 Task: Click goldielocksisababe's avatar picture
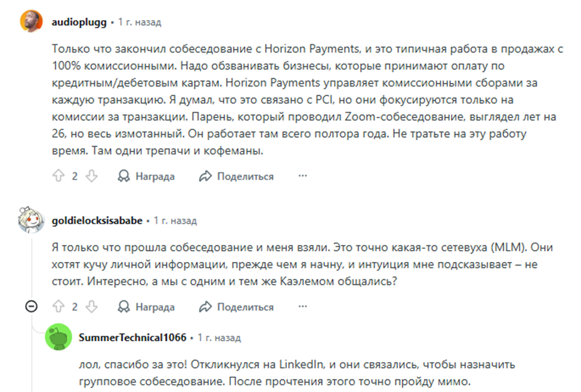(x=31, y=221)
